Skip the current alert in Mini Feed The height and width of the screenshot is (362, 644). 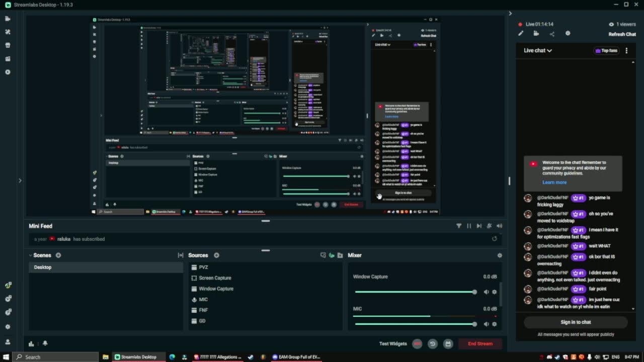pos(479,226)
